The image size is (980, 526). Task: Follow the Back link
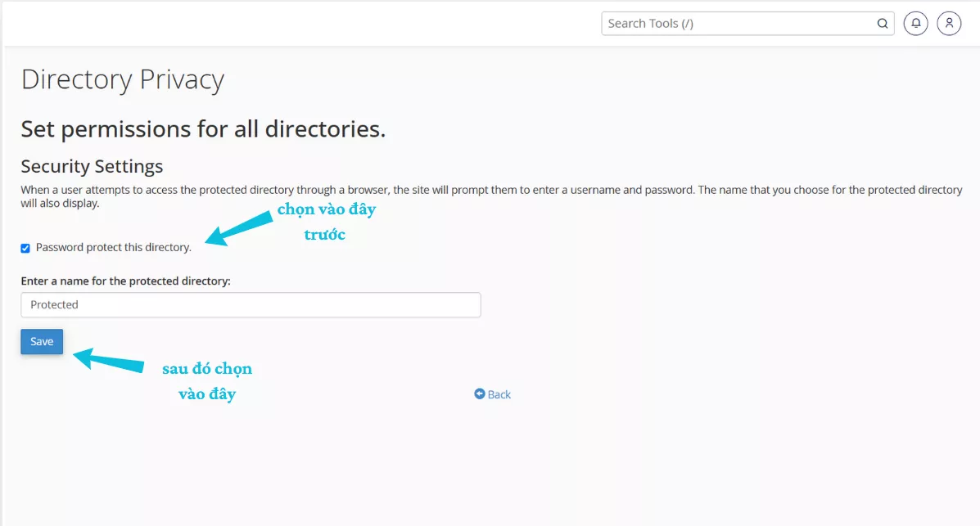tap(499, 394)
